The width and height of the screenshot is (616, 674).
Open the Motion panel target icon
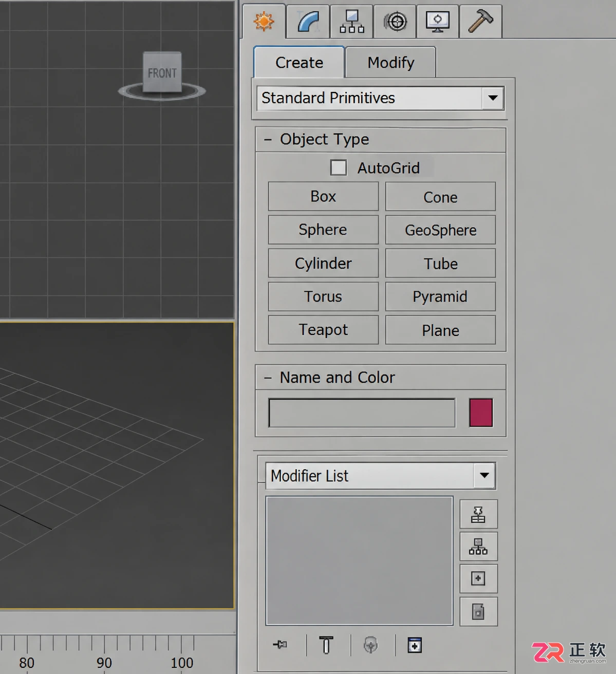click(395, 22)
